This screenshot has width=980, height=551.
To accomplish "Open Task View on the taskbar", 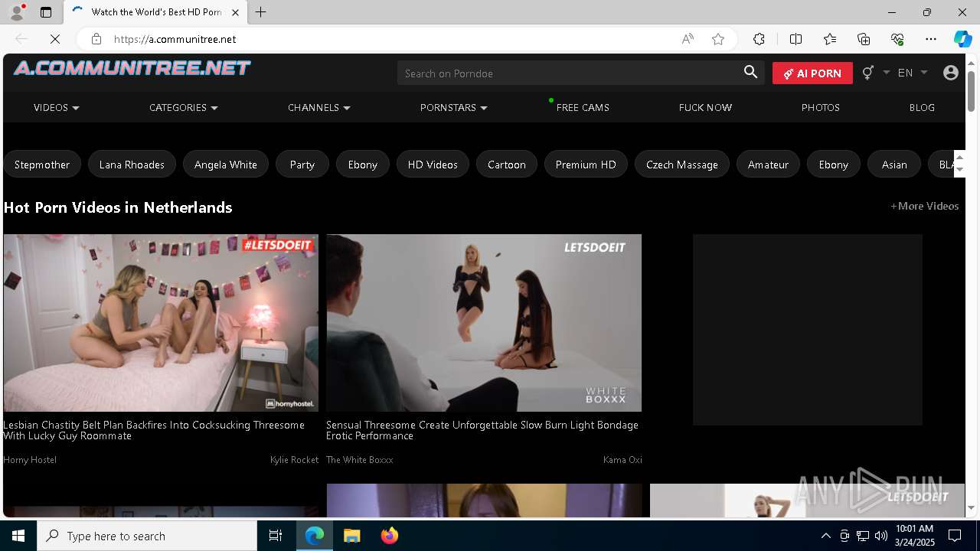I will pos(276,536).
